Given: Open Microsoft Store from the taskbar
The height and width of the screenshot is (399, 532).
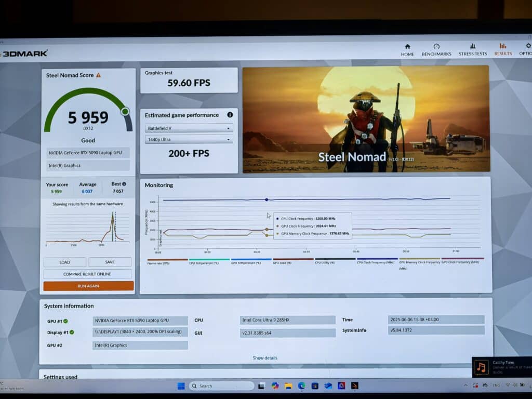Looking at the screenshot, I should [315, 386].
